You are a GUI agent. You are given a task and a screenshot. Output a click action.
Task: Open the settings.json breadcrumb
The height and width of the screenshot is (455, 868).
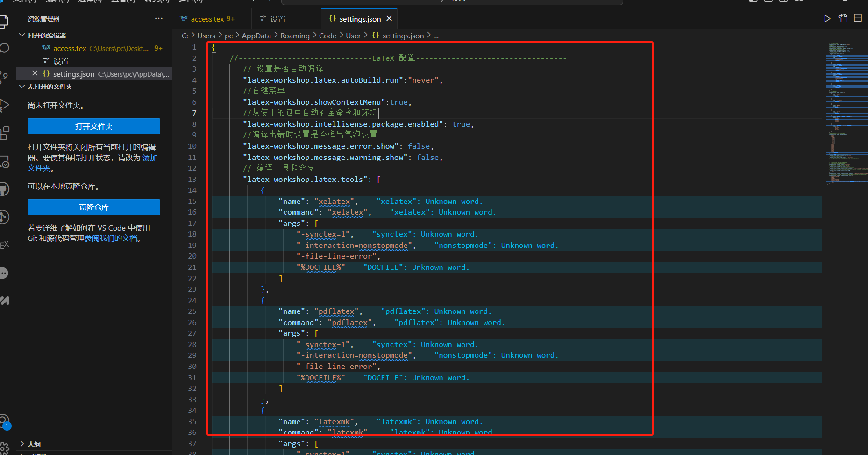(398, 36)
